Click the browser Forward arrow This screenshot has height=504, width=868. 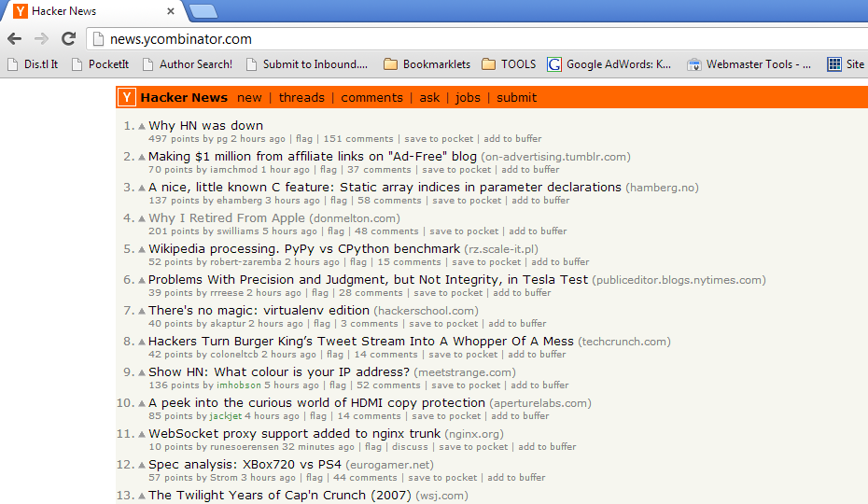pyautogui.click(x=41, y=39)
